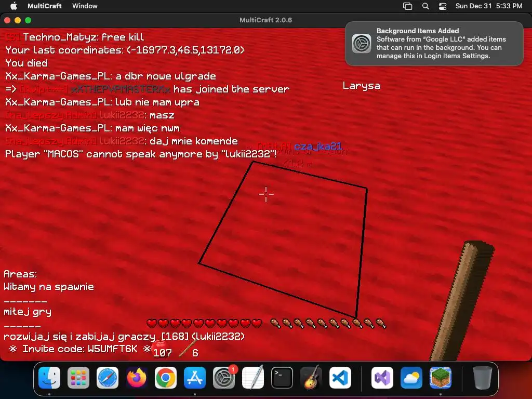Open Finder from the Dock
532x399 pixels.
pyautogui.click(x=49, y=378)
